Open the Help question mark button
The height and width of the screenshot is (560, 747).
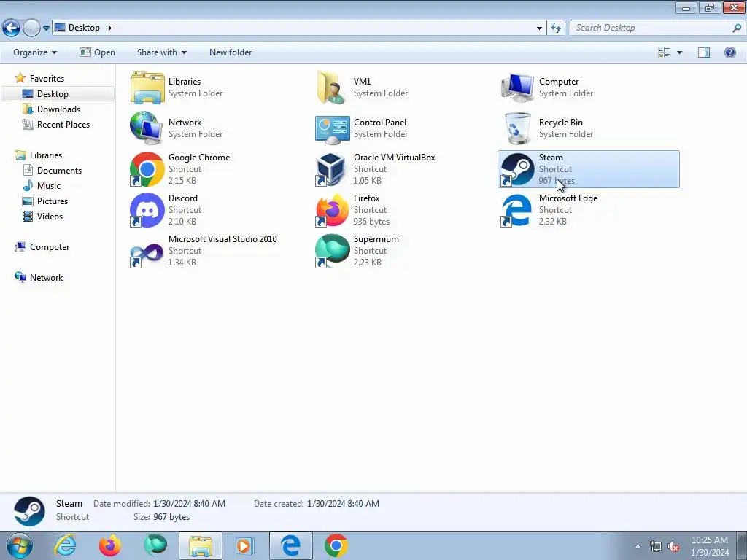(x=729, y=52)
